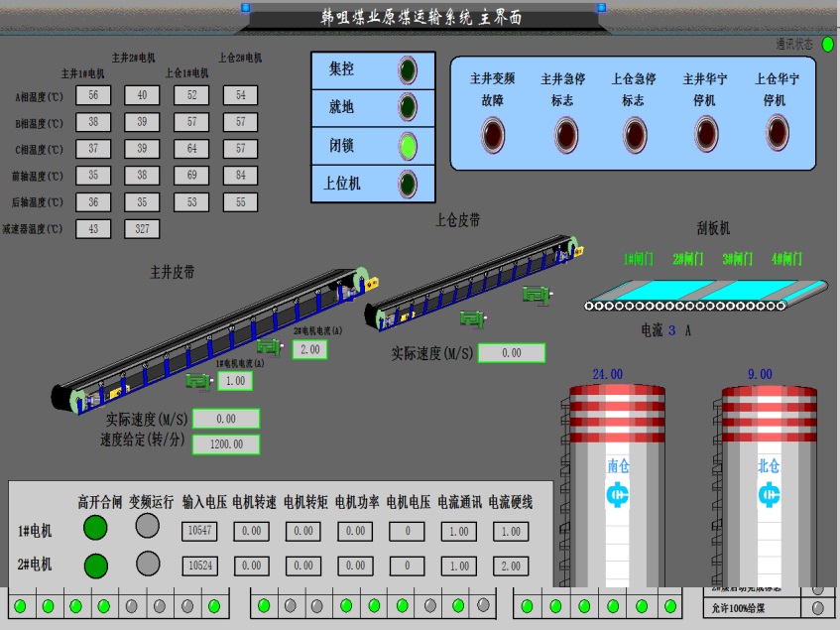Toggle the 就地 local mode indicator
Image resolution: width=840 pixels, height=630 pixels.
[407, 107]
